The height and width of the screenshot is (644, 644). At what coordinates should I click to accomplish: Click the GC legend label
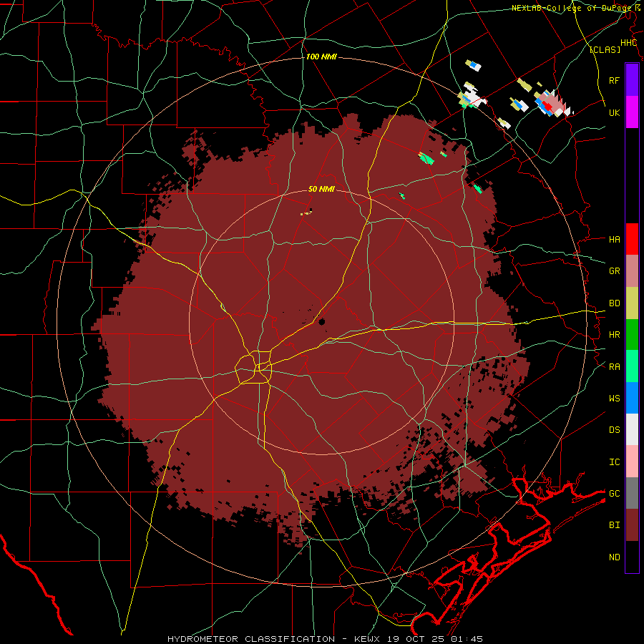point(614,493)
